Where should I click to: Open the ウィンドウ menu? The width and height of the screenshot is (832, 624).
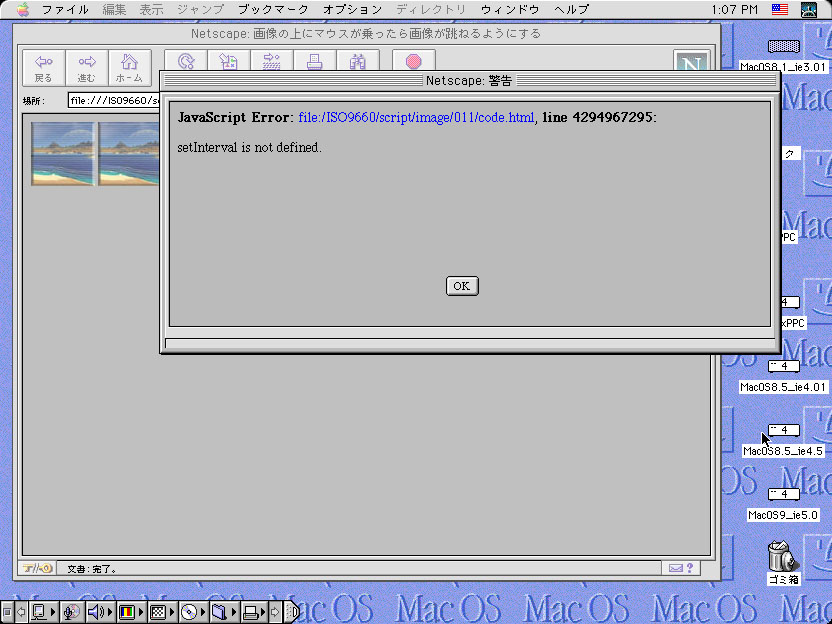(x=510, y=10)
